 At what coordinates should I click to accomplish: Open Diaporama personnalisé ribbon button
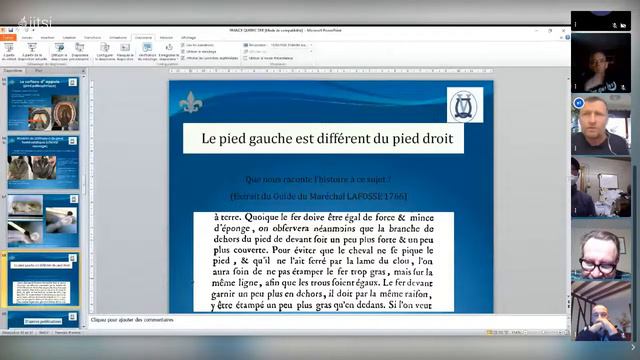(x=80, y=52)
